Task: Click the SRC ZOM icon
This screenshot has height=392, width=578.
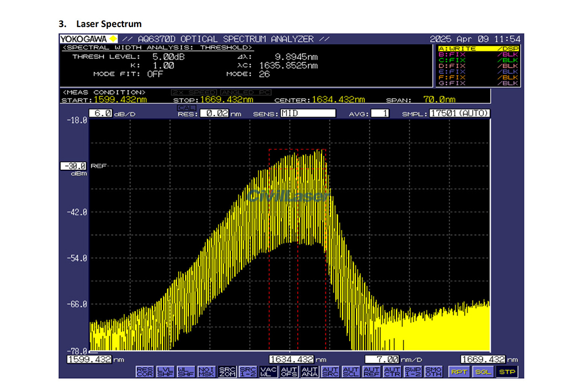Action: [227, 372]
